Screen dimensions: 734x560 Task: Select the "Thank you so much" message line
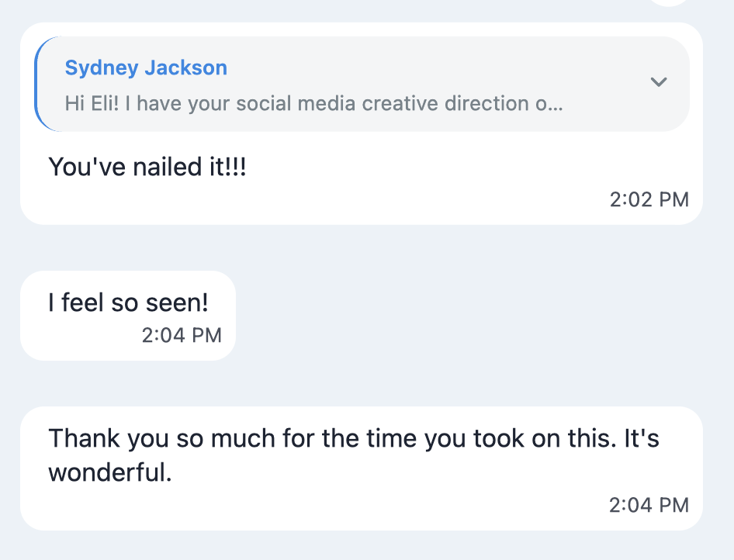[x=354, y=439]
